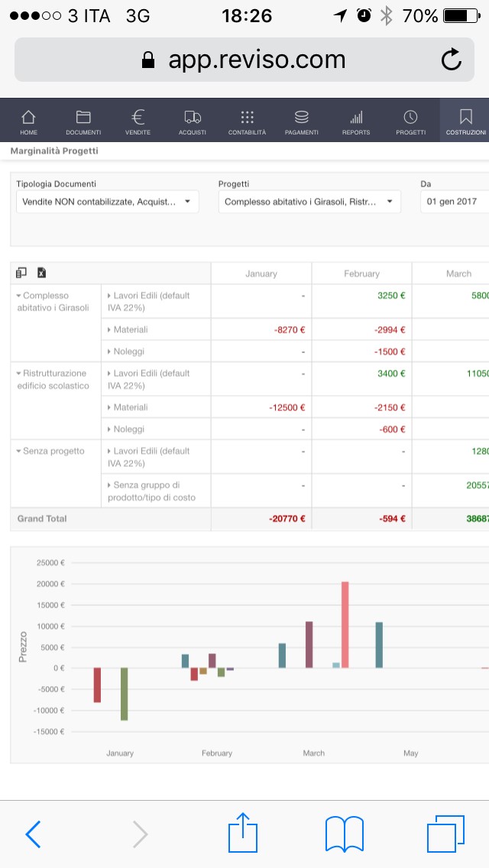Click the January column header

point(261,274)
